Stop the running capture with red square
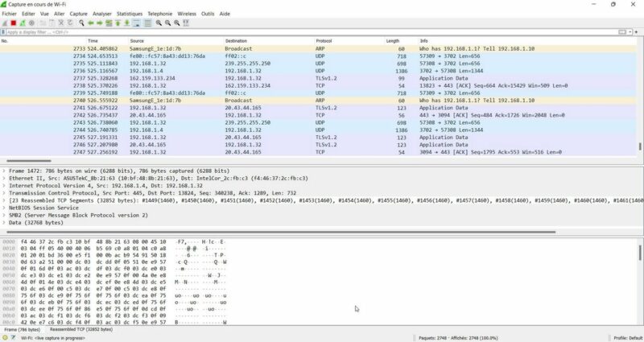The image size is (644, 342). tap(14, 23)
